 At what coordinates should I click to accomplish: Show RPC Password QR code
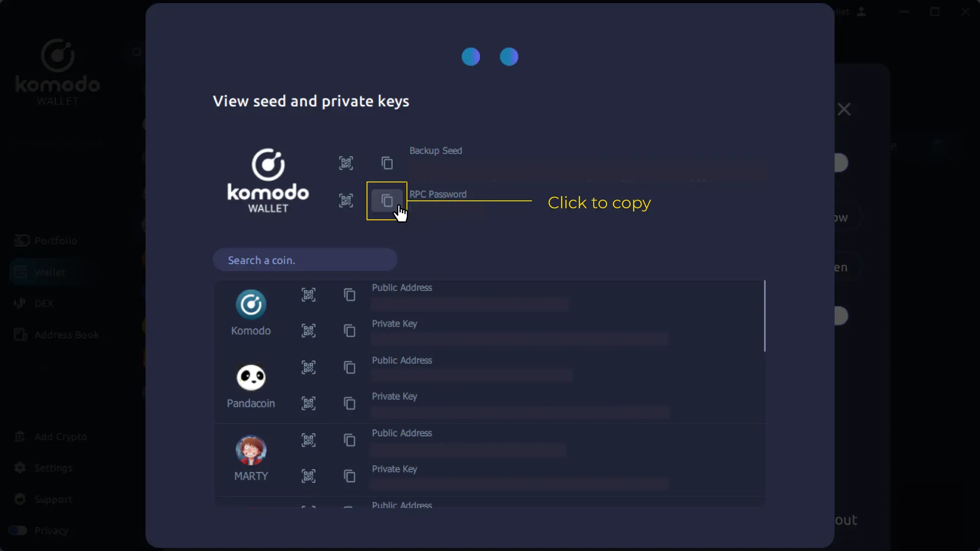[x=347, y=200]
